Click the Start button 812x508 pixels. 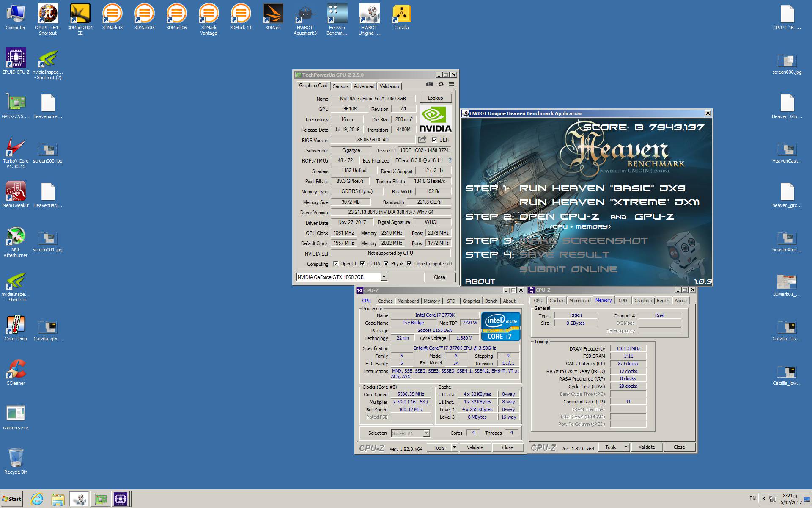[x=12, y=499]
